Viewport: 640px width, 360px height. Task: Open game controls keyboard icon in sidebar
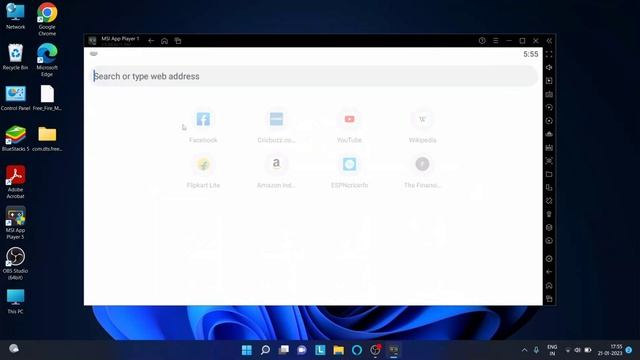pos(549,94)
